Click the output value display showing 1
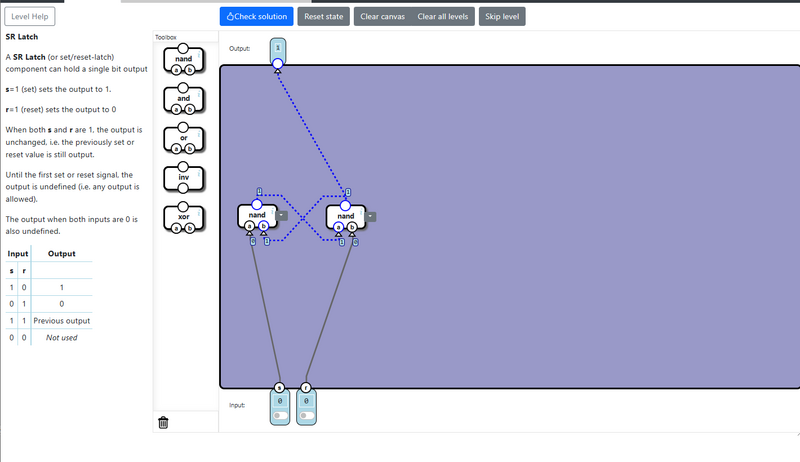This screenshot has width=800, height=462. [x=278, y=48]
